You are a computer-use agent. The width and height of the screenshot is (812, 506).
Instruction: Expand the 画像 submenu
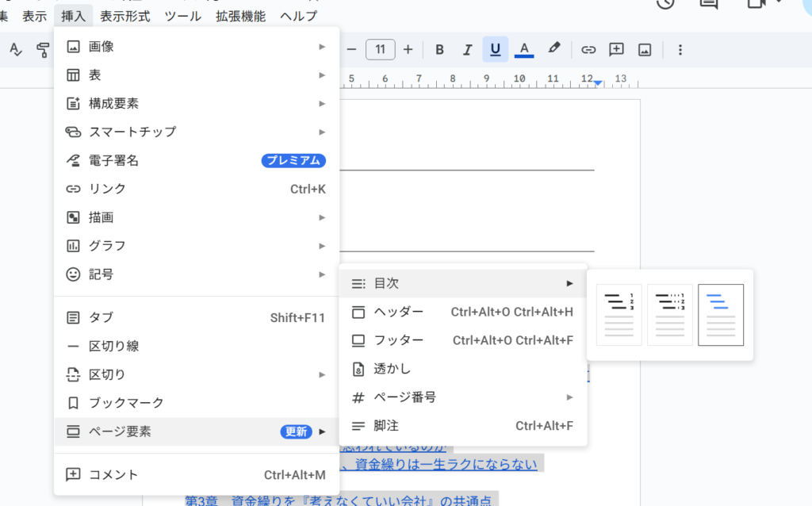[x=197, y=47]
